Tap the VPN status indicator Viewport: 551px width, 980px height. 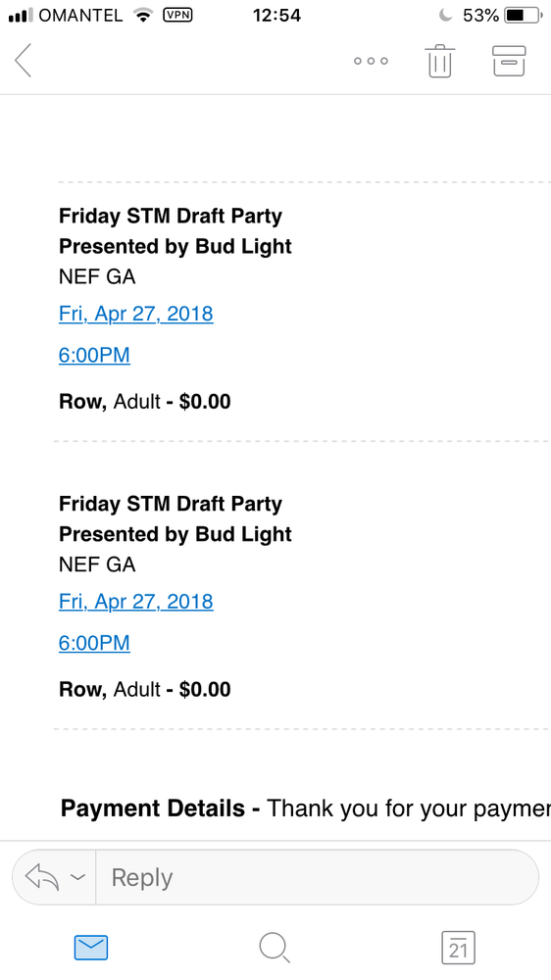(177, 15)
